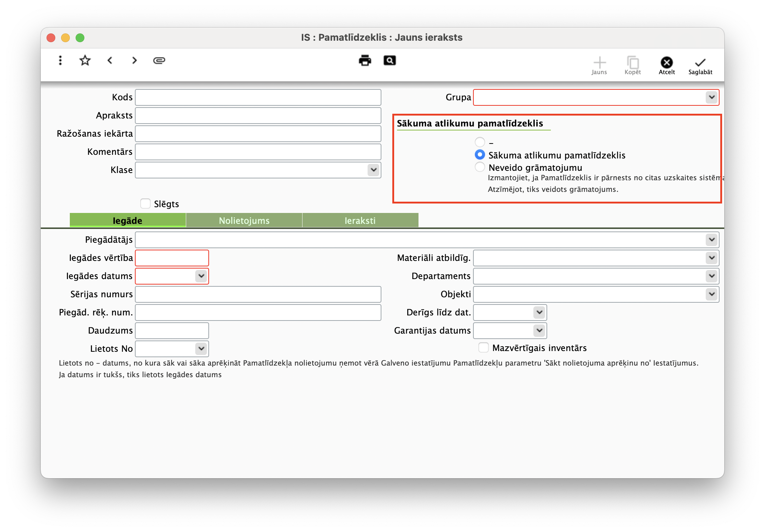Open the Ieraksti tab
The height and width of the screenshot is (532, 765).
[360, 221]
